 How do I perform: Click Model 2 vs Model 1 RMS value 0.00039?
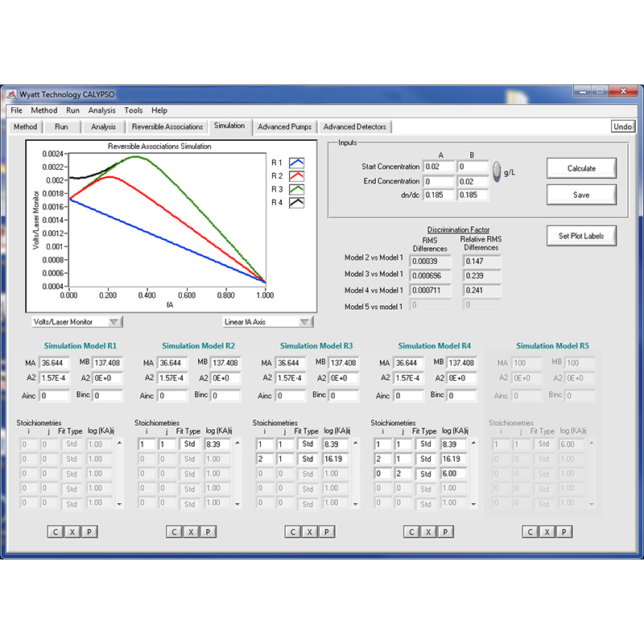pos(430,261)
